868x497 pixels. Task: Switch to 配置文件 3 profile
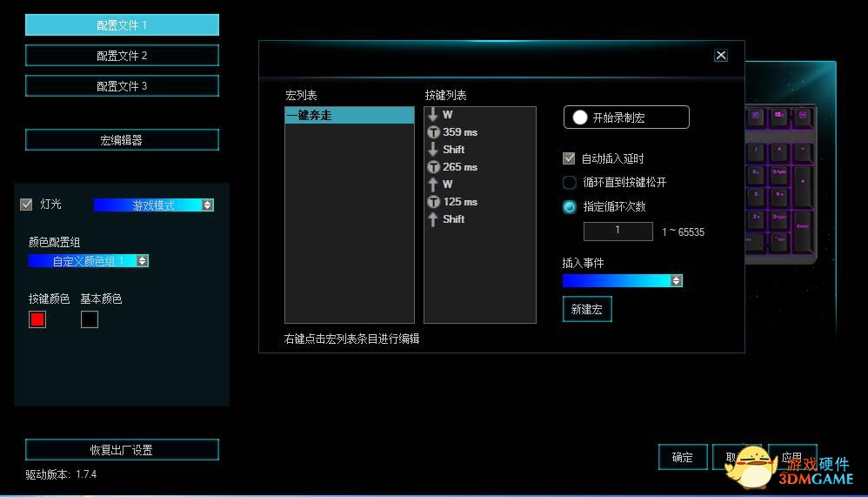122,86
